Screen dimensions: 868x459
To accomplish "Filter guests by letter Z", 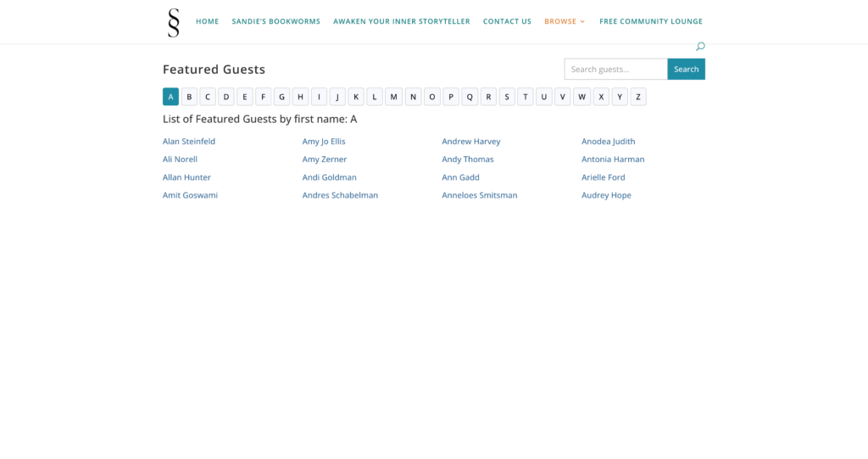I will pos(638,97).
